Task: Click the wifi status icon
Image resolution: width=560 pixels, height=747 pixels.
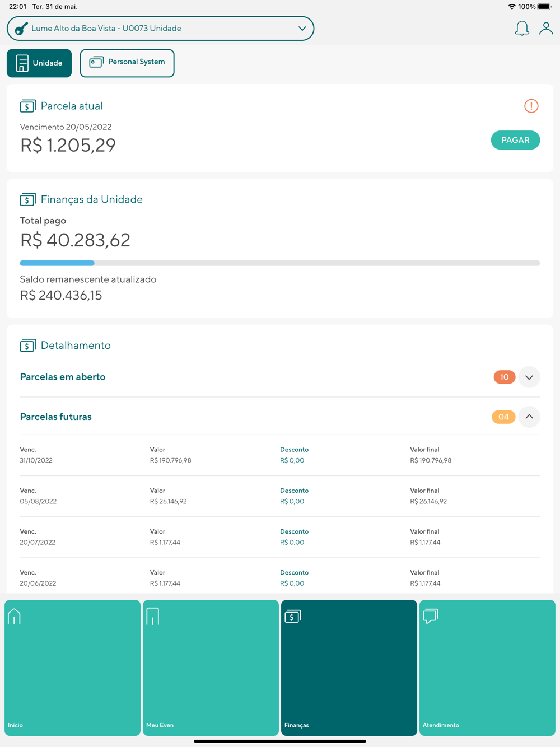Action: 512,7
